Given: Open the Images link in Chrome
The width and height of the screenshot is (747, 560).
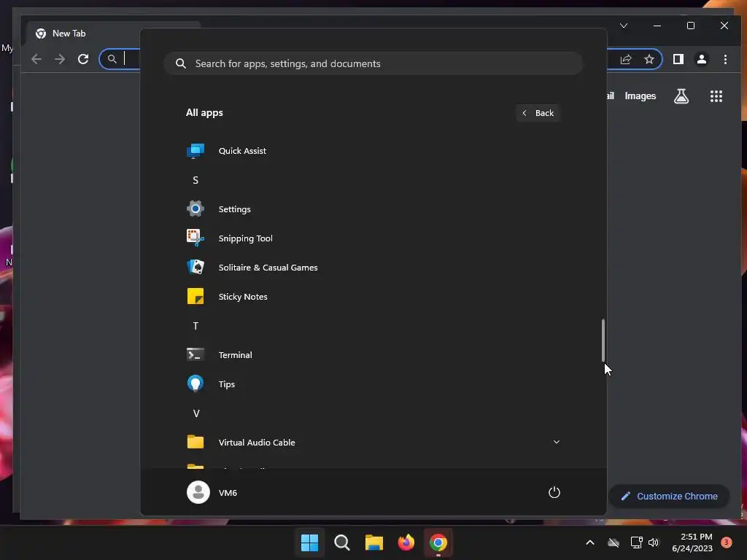Looking at the screenshot, I should [640, 96].
